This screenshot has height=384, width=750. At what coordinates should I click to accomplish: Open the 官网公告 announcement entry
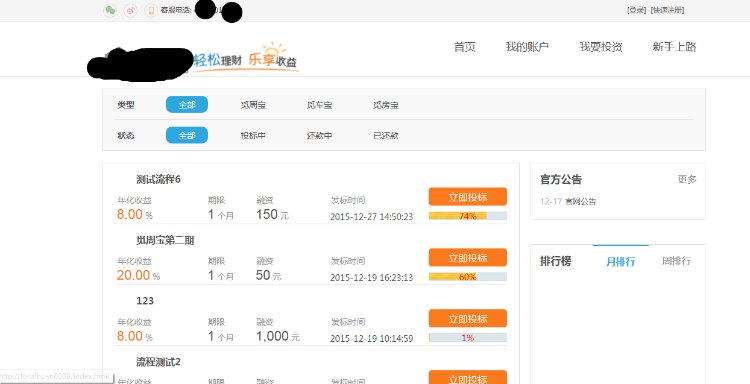click(x=581, y=202)
